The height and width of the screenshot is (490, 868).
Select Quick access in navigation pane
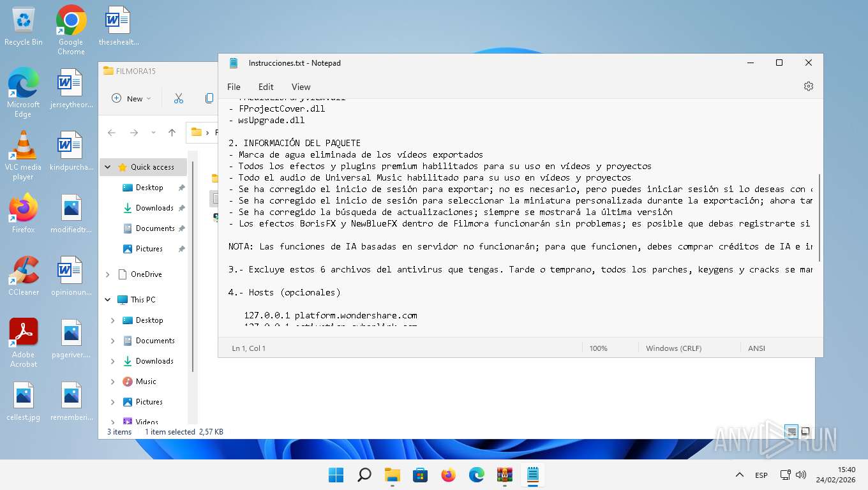[152, 167]
